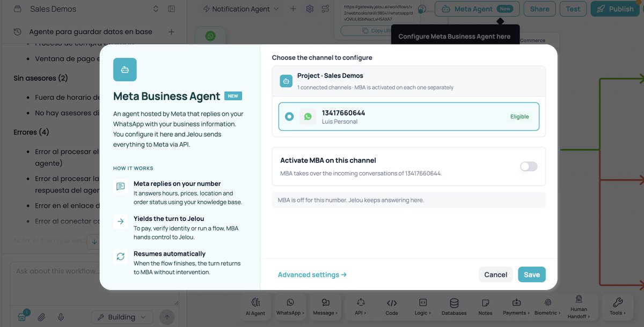The image size is (644, 327).
Task: Toggle Activate MBA on this channel
Action: 528,167
